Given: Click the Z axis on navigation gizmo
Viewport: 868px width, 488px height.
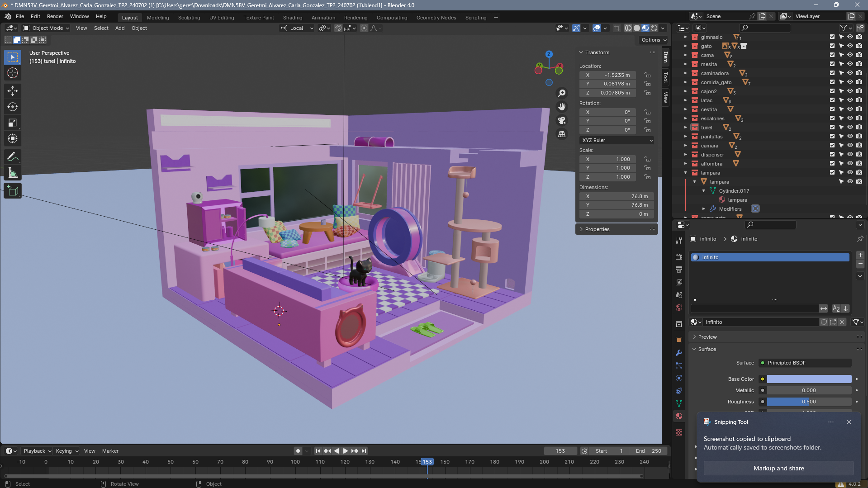Looking at the screenshot, I should [549, 54].
